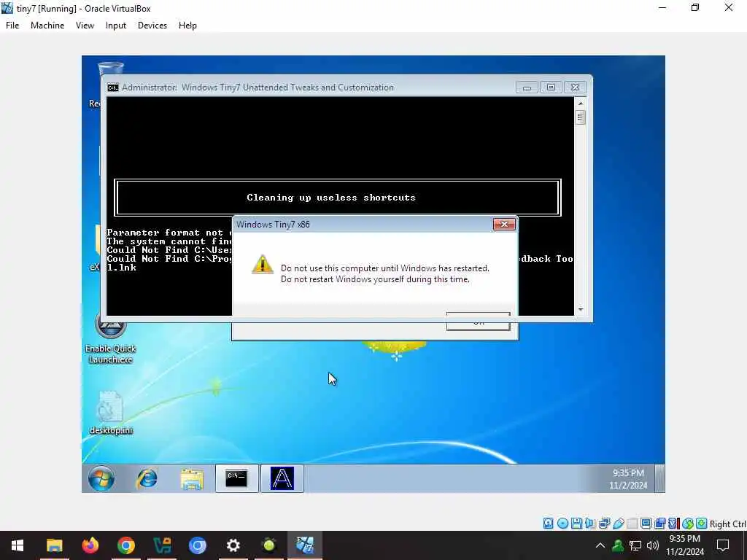Viewport: 747px width, 560px height.
Task: Click the console vertical scrollbar thumb
Action: 580,117
